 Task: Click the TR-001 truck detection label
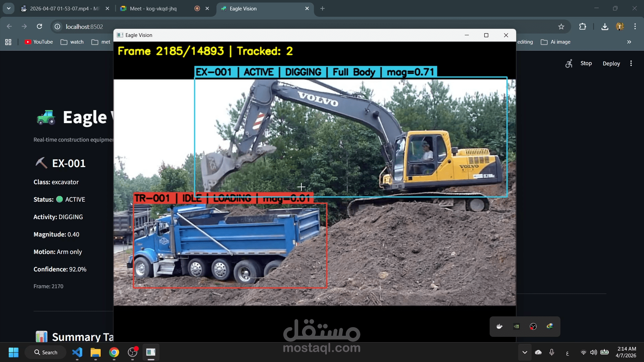[x=223, y=198]
